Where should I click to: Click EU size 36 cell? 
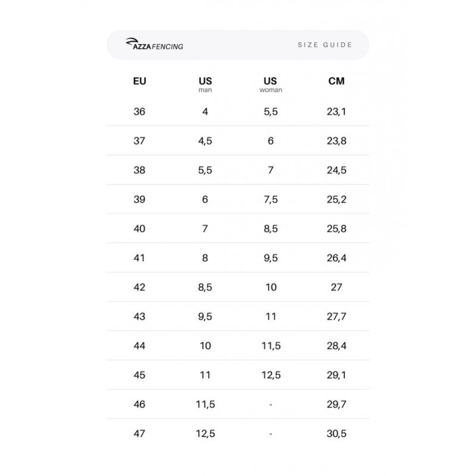click(x=139, y=112)
